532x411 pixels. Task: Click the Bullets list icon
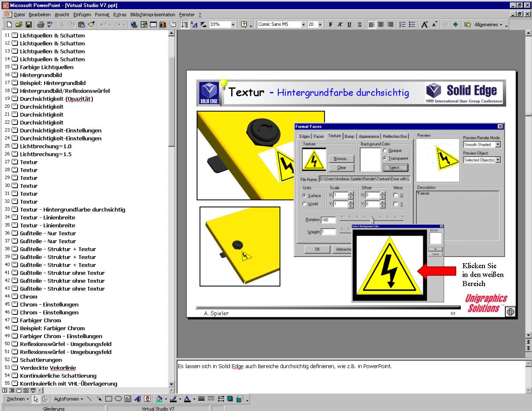[412, 25]
